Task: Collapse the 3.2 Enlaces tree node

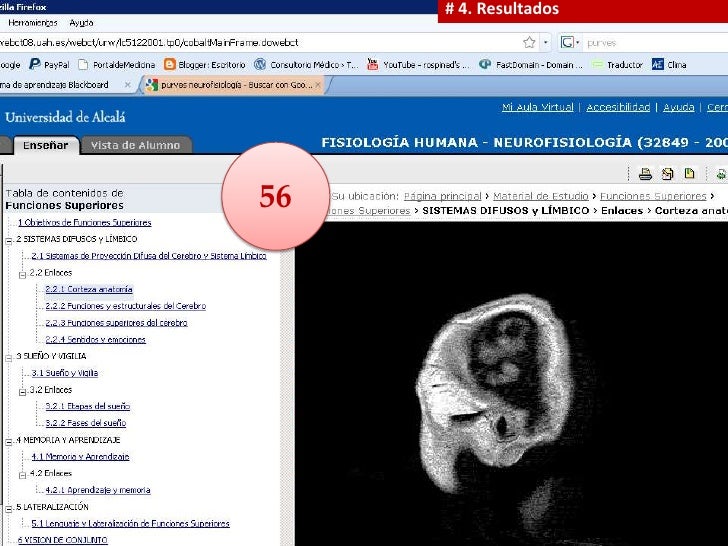Action: tap(22, 391)
